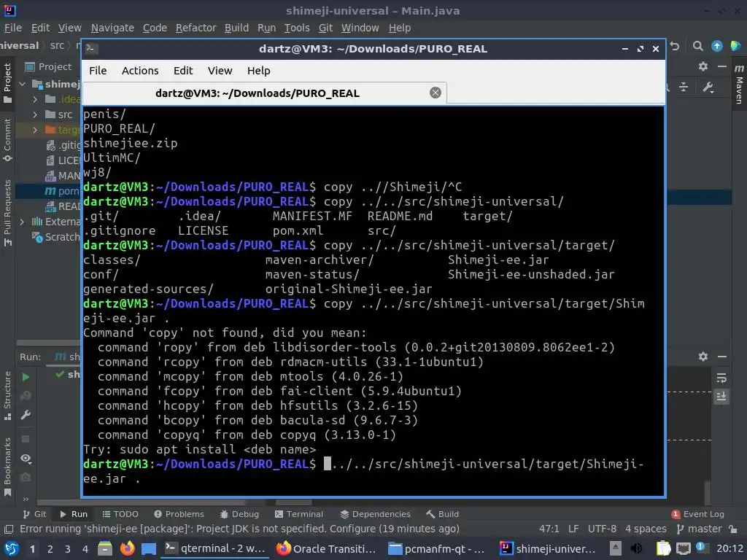747x560 pixels.
Task: Open the Bookmarks side tab
Action: point(7,467)
